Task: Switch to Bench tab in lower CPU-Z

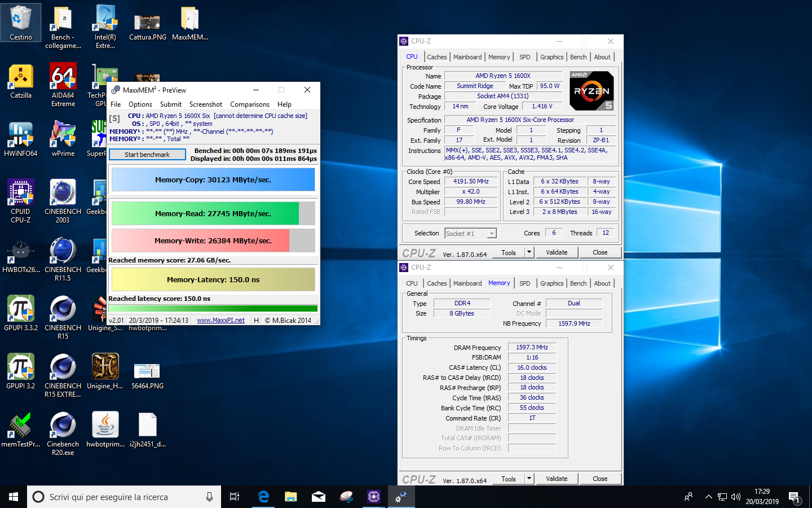Action: (578, 283)
